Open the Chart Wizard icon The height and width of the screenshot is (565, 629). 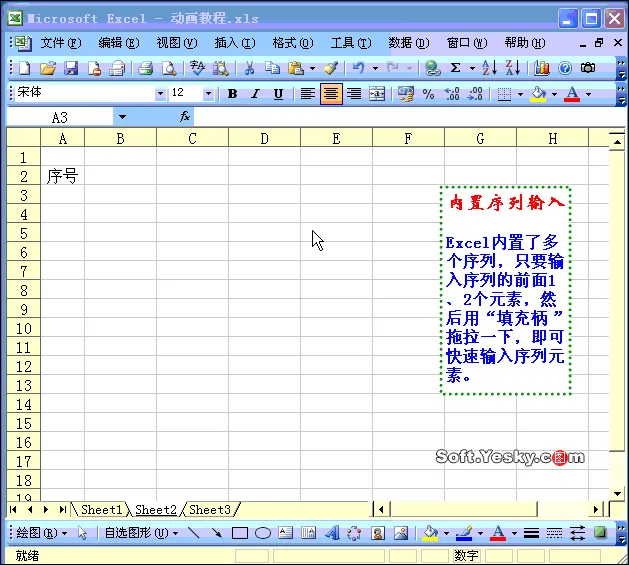pyautogui.click(x=542, y=68)
